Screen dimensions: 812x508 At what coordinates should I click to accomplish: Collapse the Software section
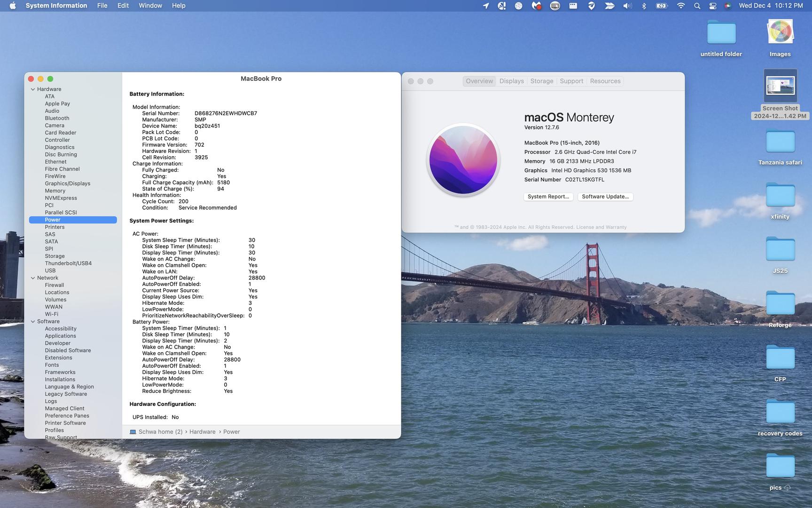pyautogui.click(x=33, y=322)
